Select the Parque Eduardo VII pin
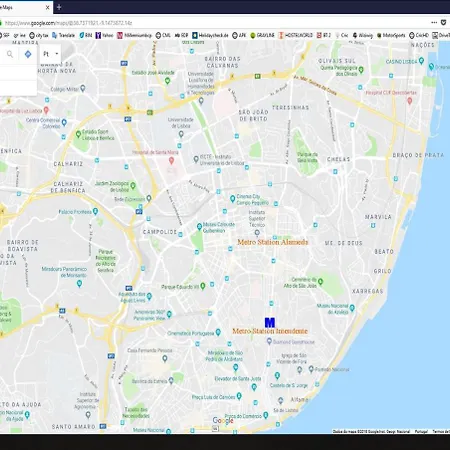The image size is (450, 450). click(203, 286)
